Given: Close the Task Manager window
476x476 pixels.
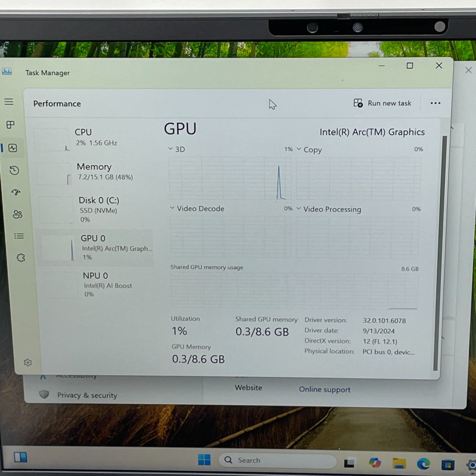Looking at the screenshot, I should pos(439,65).
